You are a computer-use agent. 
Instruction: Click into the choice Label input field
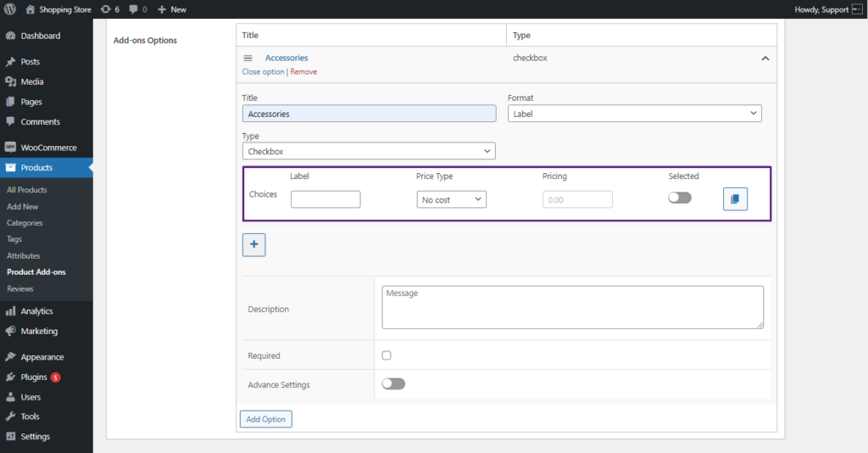pyautogui.click(x=325, y=199)
